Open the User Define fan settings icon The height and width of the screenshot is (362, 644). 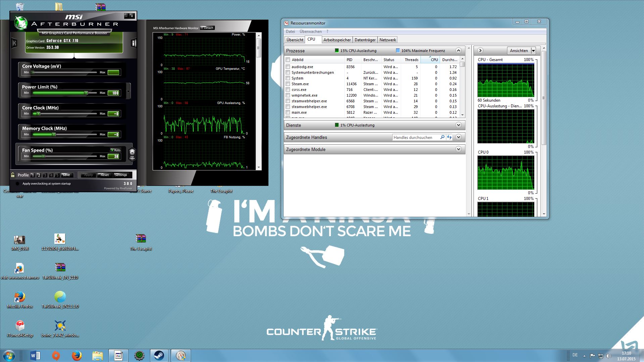[132, 154]
